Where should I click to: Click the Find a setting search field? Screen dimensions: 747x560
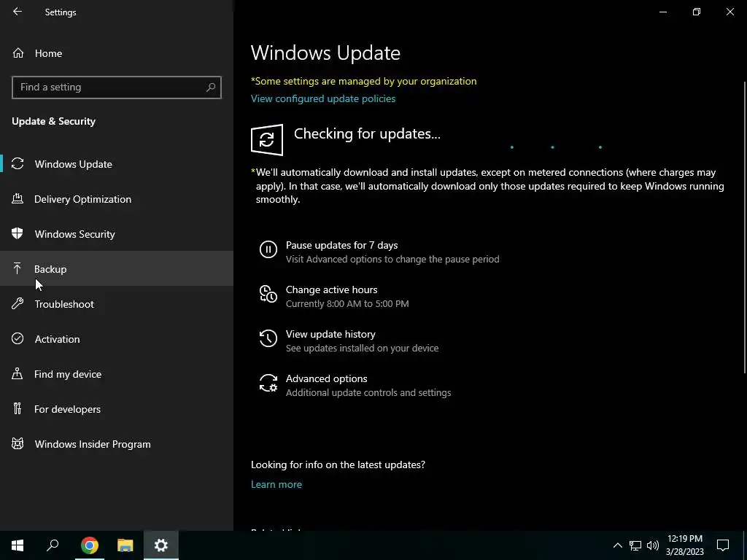pyautogui.click(x=117, y=87)
